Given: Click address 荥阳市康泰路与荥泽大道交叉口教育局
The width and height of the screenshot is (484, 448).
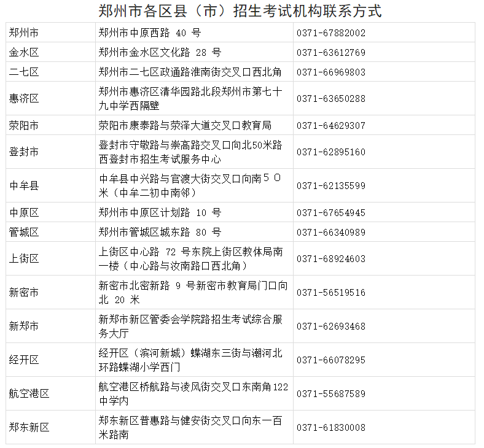Looking at the screenshot, I should (185, 125).
